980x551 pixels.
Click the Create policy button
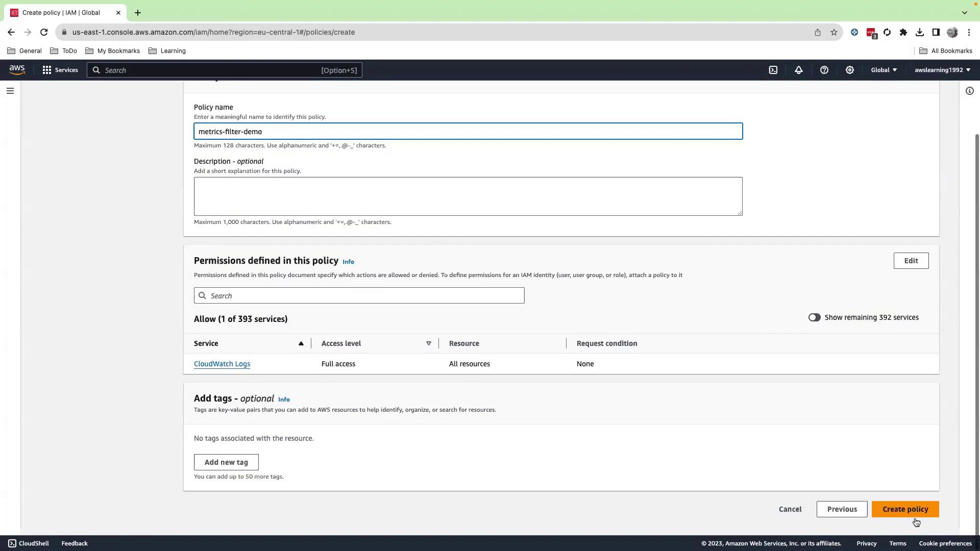click(x=905, y=509)
